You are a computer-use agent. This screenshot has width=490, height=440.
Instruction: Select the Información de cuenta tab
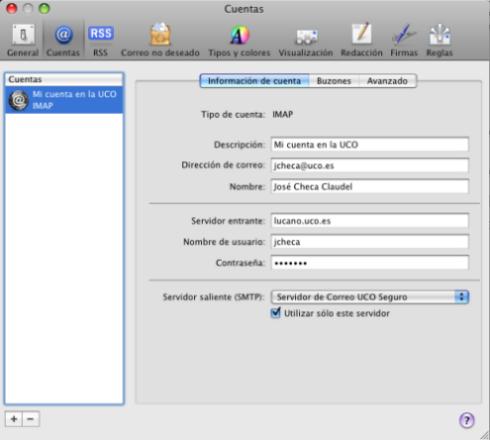coord(254,81)
